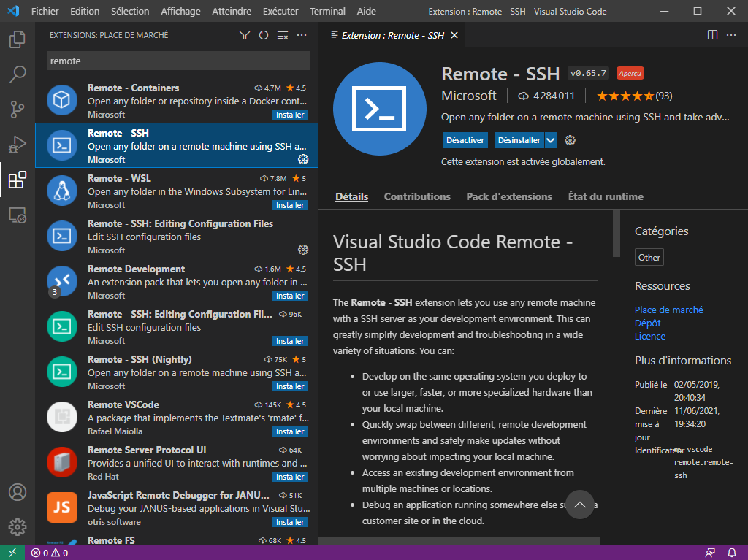Viewport: 748px width, 560px height.
Task: Install the Remote - WSL extension
Action: click(290, 205)
